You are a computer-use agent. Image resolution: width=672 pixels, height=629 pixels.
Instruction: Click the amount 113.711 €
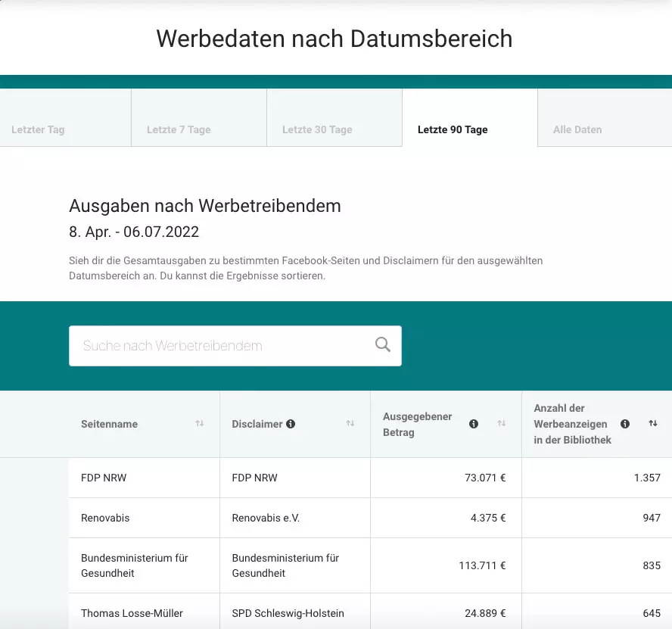482,565
